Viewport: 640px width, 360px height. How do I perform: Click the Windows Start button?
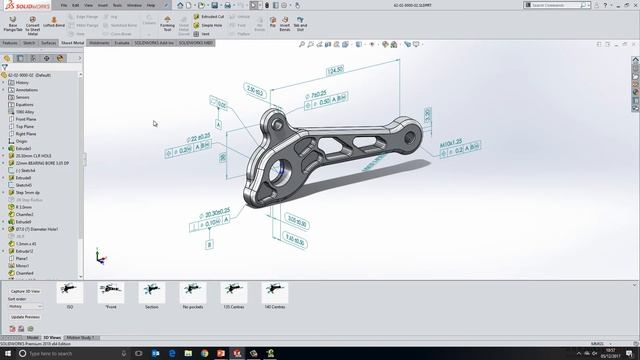7,353
